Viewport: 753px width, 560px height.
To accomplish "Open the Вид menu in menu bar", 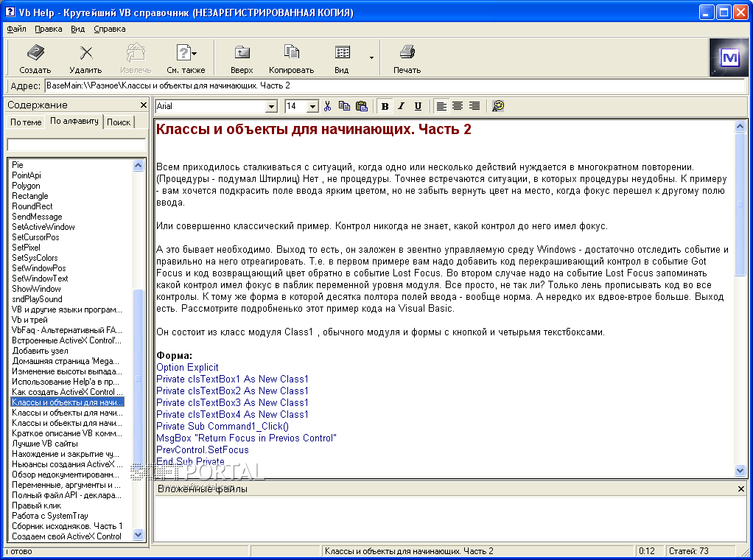I will [78, 29].
